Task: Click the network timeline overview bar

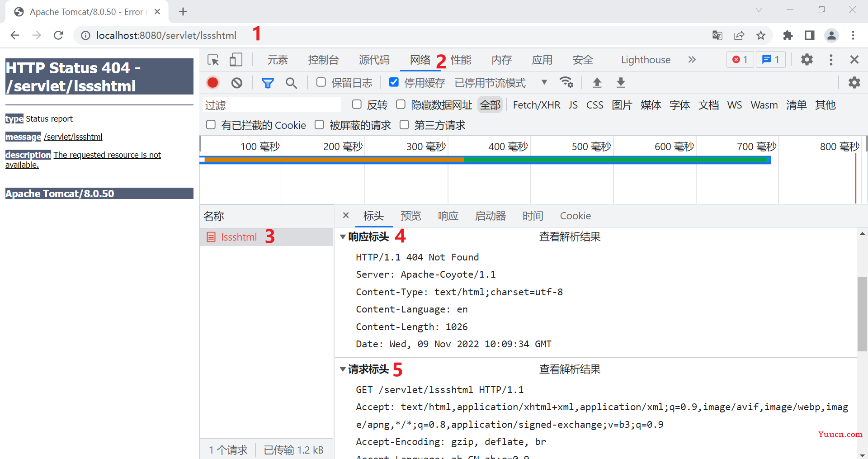Action: tap(485, 160)
